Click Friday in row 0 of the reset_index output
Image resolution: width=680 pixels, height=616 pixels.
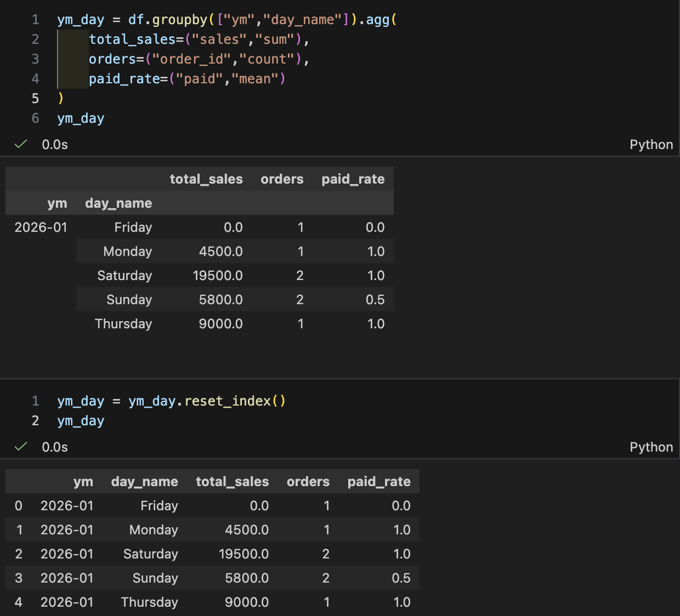coord(159,506)
